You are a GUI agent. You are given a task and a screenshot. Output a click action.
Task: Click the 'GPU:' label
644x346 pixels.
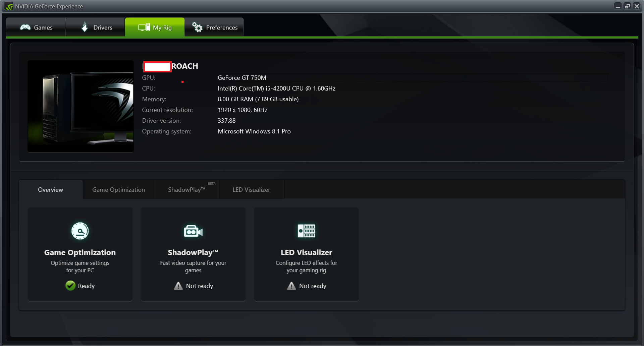(x=149, y=78)
